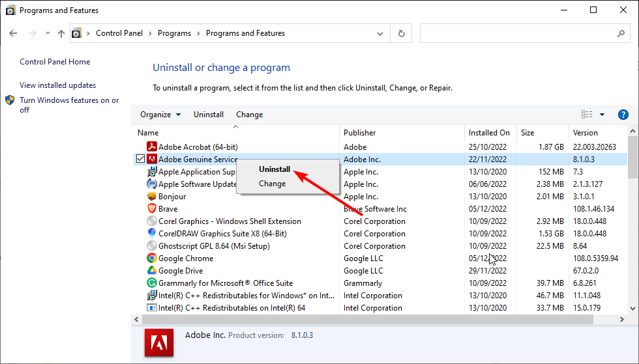
Task: Open the Organize dropdown menu
Action: (x=160, y=115)
